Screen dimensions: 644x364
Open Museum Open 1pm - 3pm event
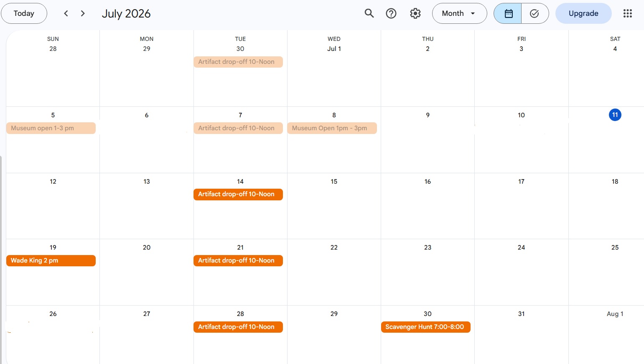click(332, 128)
